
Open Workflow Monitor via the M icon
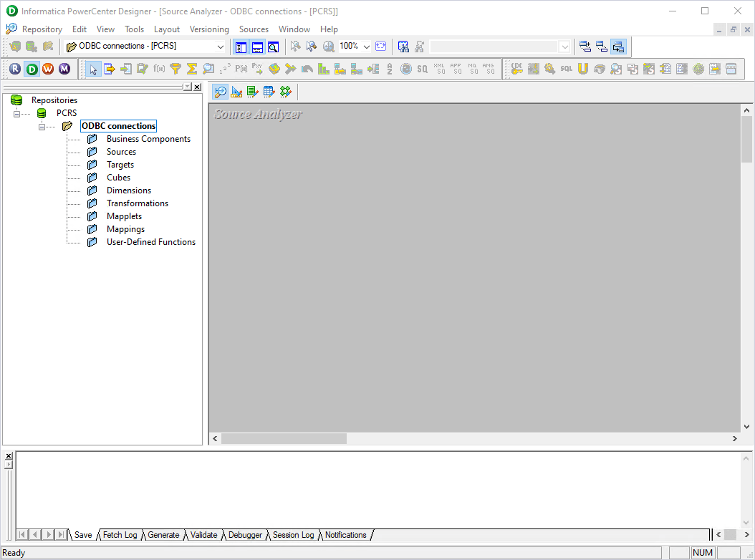tap(64, 69)
